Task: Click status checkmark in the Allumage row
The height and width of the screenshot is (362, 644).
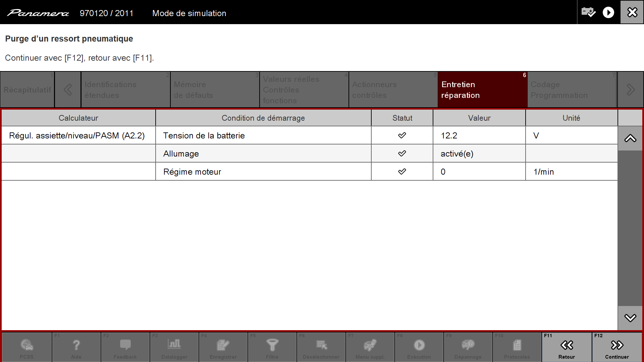Action: tap(402, 154)
